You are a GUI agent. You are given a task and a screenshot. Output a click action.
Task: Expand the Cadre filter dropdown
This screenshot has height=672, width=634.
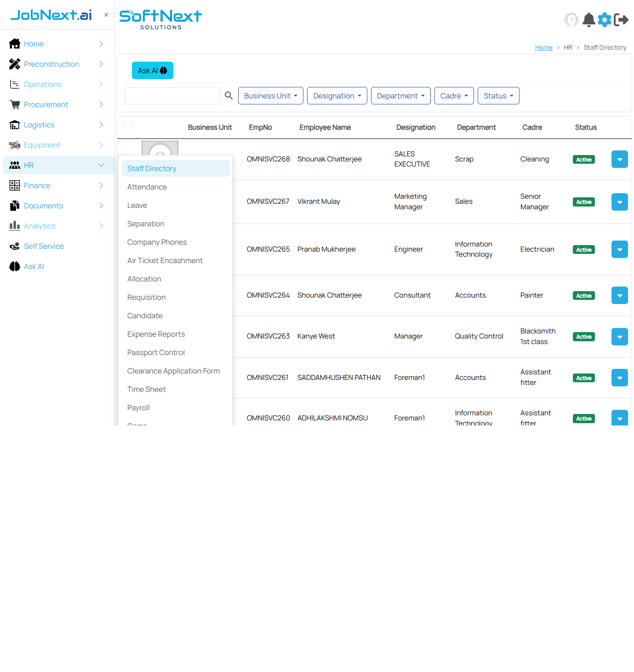454,95
